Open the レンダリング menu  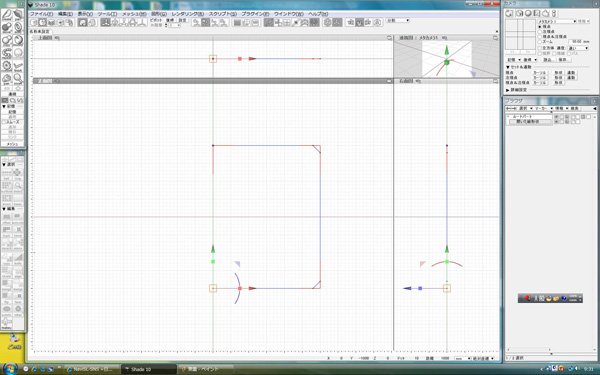tap(188, 14)
